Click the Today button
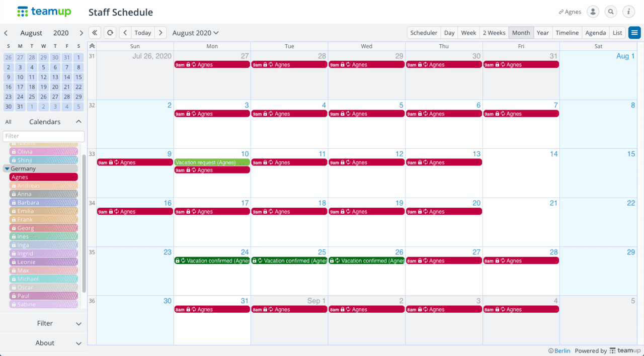Screen dimensions: 644x356 click(143, 32)
